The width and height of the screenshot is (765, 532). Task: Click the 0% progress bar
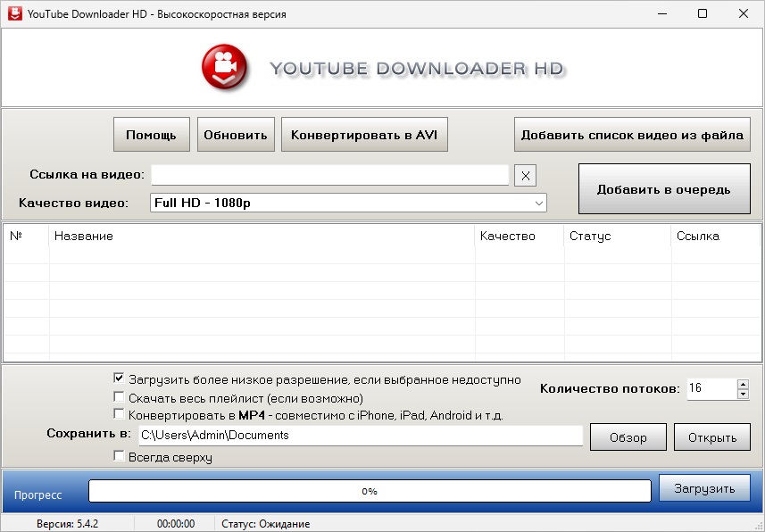[x=370, y=491]
